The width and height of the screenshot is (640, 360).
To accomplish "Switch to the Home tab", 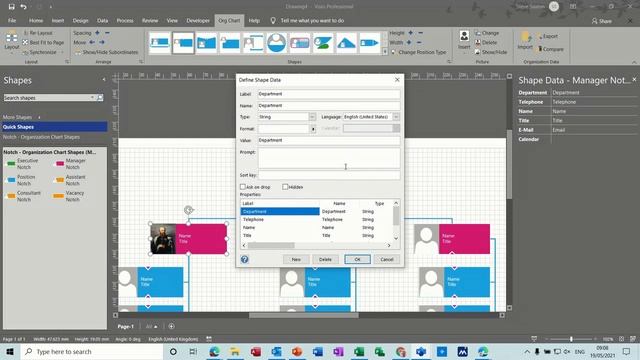I will click(x=36, y=20).
